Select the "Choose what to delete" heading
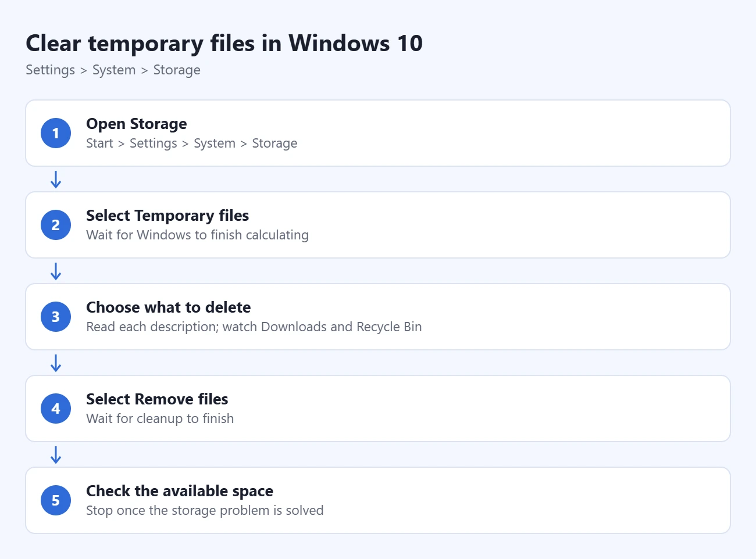 coord(169,307)
